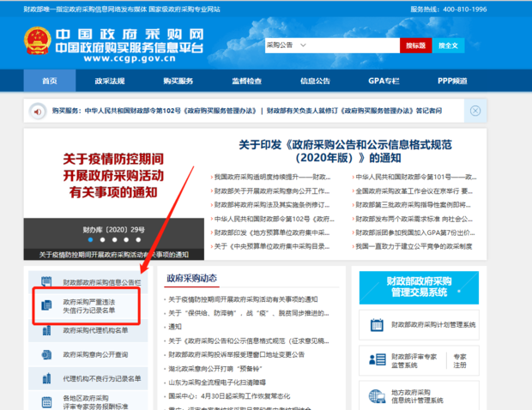532x410 pixels.
Task: Open 财政部政府采购投诉举报受理窗口地址变更公告
Action: pos(237,355)
